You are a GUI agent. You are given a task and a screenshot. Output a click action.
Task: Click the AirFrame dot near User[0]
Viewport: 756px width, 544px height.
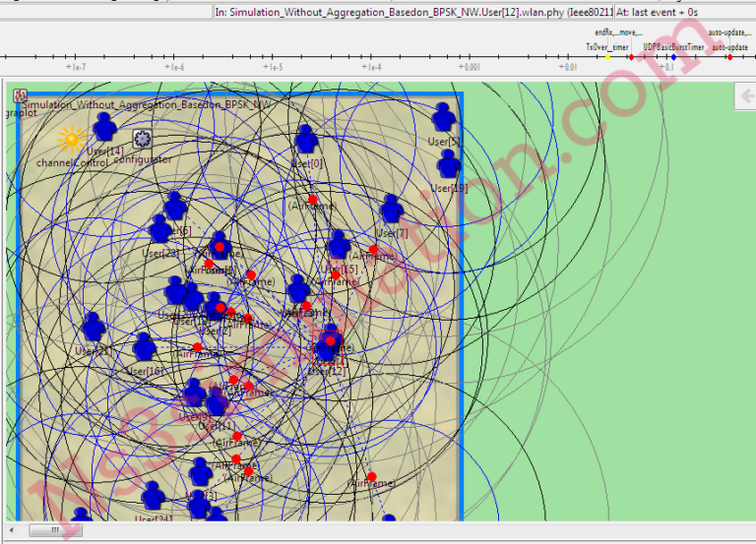click(x=313, y=199)
